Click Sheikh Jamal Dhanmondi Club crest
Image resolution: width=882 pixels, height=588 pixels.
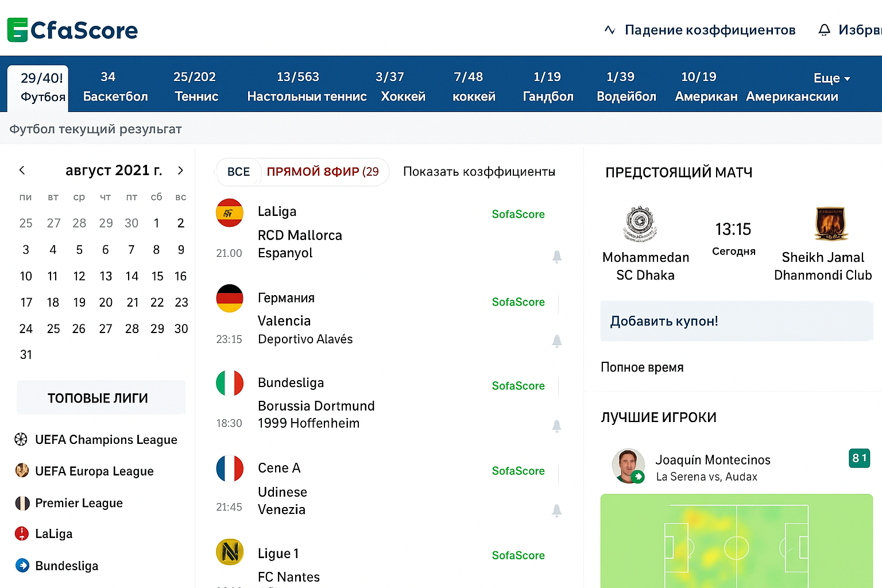pos(831,224)
